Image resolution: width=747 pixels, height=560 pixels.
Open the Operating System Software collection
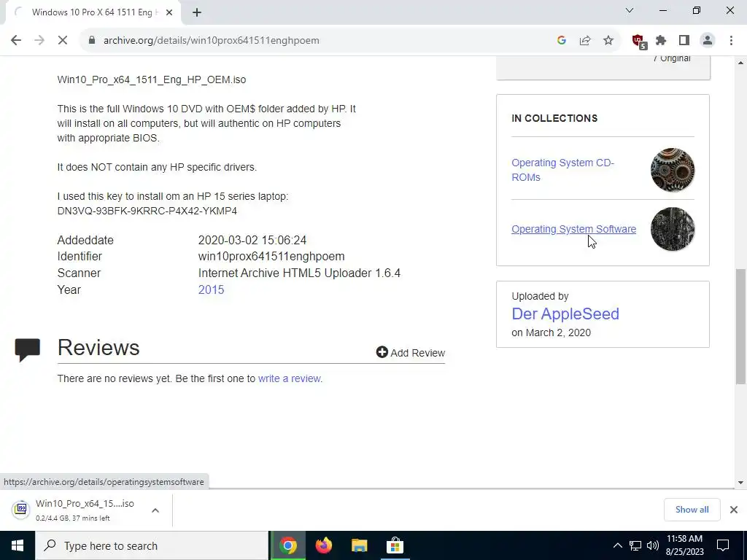[x=573, y=229]
